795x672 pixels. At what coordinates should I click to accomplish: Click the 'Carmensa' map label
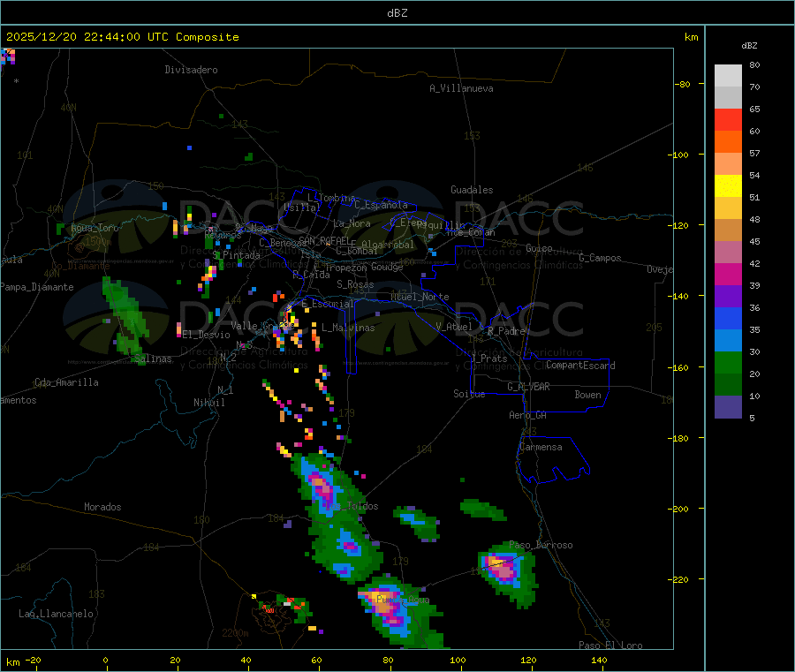point(541,447)
